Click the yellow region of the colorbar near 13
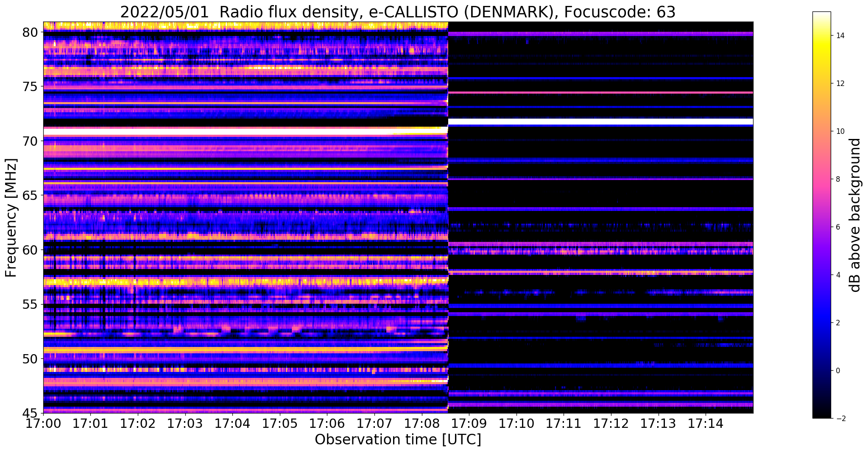This screenshot has height=452, width=868. click(821, 59)
